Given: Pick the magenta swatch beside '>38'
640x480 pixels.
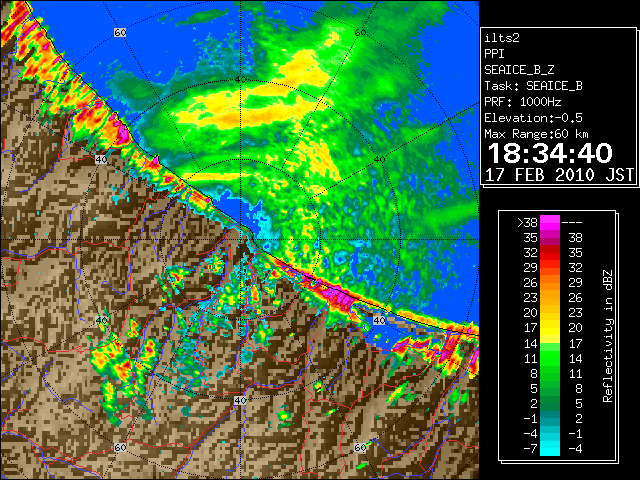Looking at the screenshot, I should 550,223.
